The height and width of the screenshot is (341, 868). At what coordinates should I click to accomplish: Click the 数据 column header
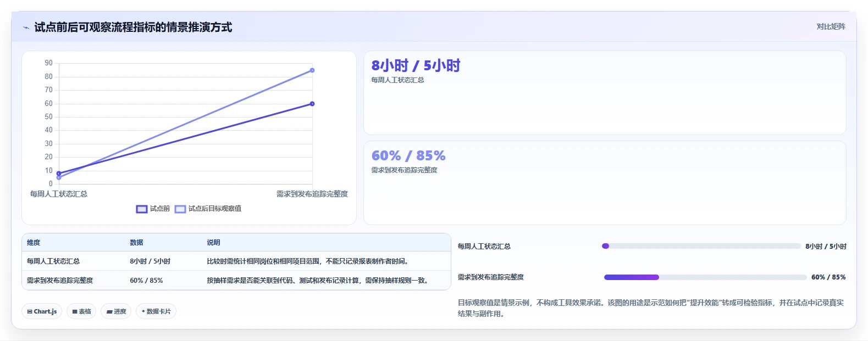pos(136,243)
